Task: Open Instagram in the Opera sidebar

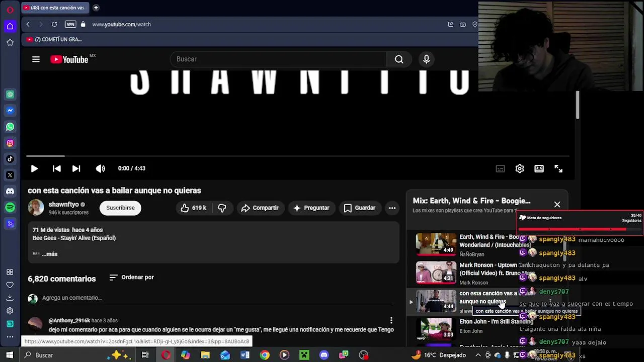Action: coord(10,143)
